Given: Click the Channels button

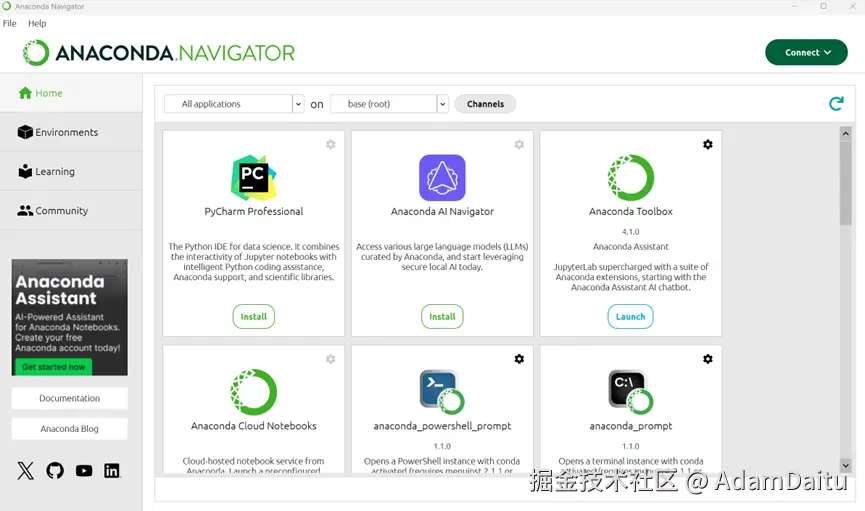Looking at the screenshot, I should pyautogui.click(x=485, y=104).
